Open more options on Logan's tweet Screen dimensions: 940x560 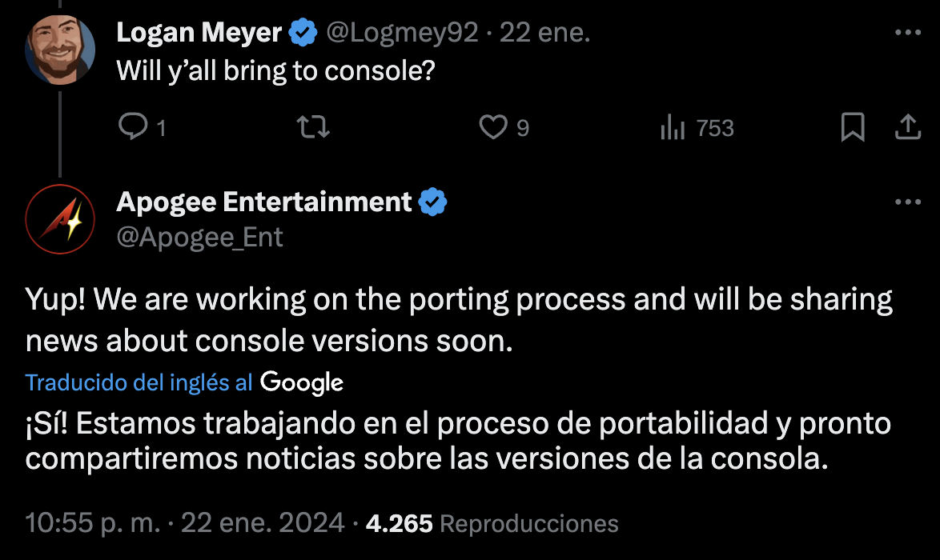pos(908,32)
